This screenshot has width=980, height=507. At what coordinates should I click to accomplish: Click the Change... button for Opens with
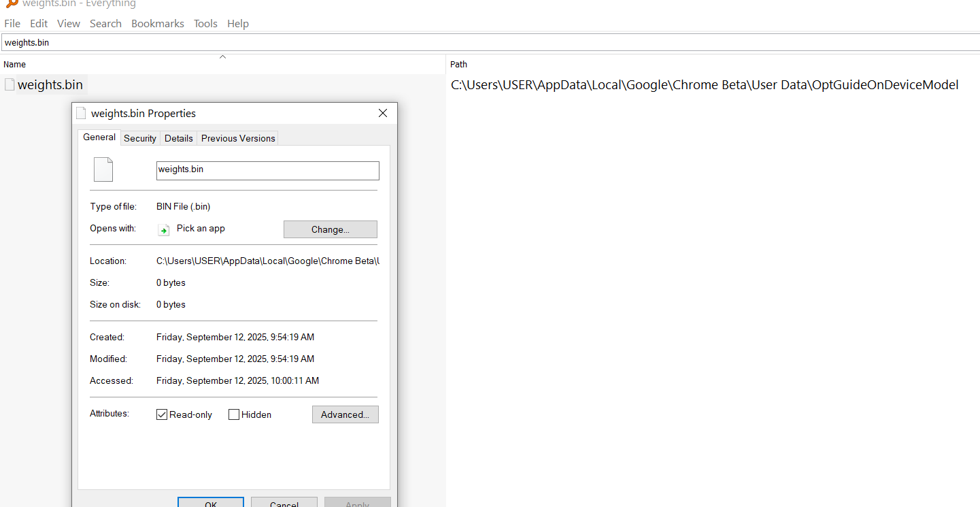point(331,229)
